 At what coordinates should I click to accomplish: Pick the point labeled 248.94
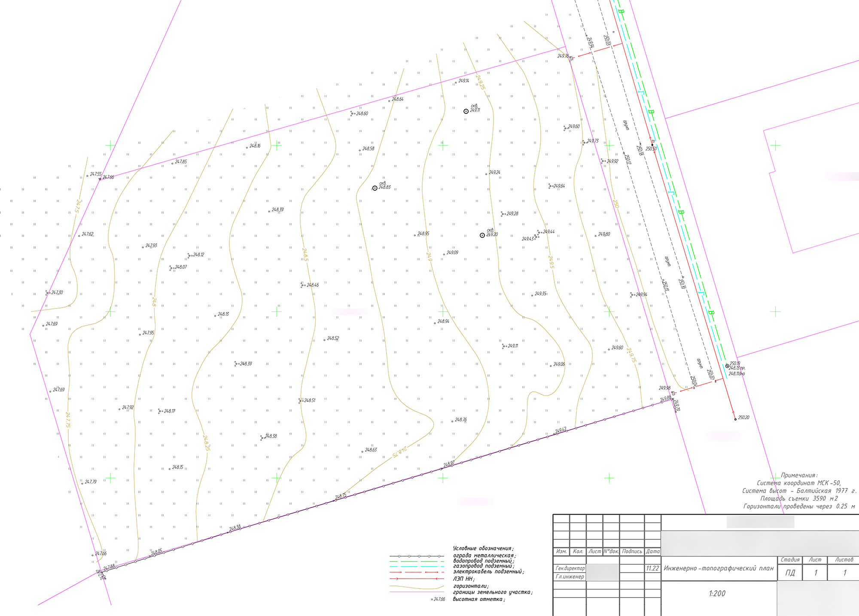[443, 321]
